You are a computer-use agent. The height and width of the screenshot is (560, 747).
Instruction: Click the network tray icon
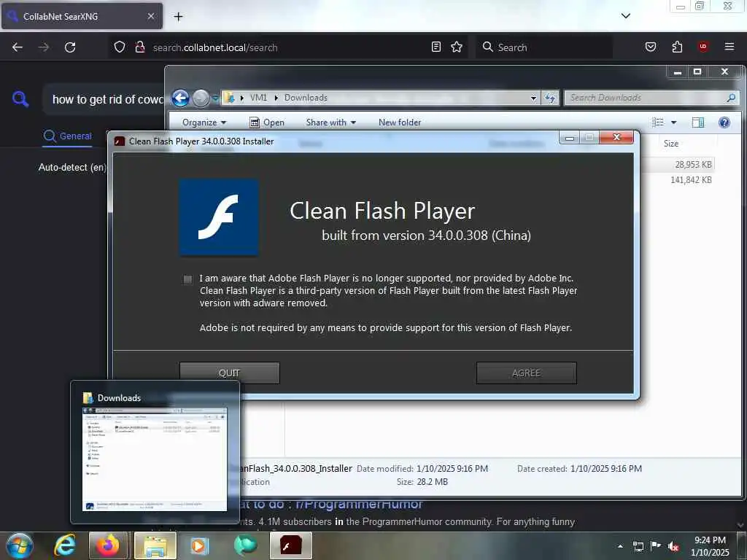click(638, 546)
